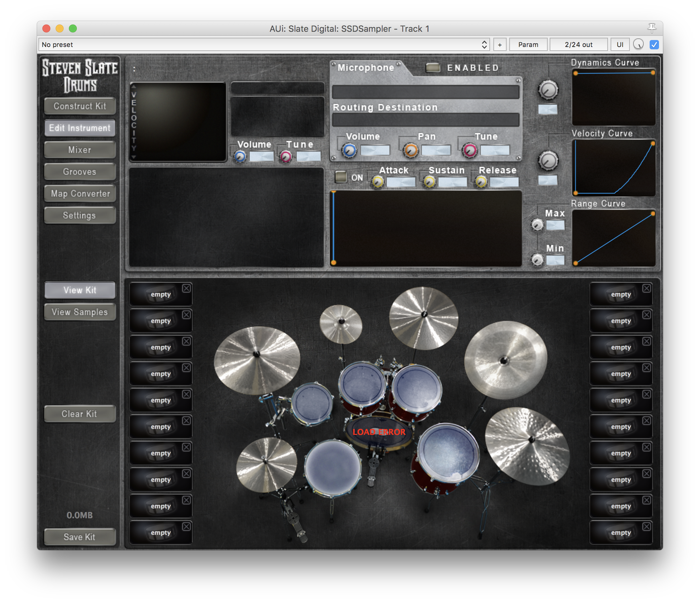Select the View Samples button
The image size is (700, 603).
click(80, 312)
